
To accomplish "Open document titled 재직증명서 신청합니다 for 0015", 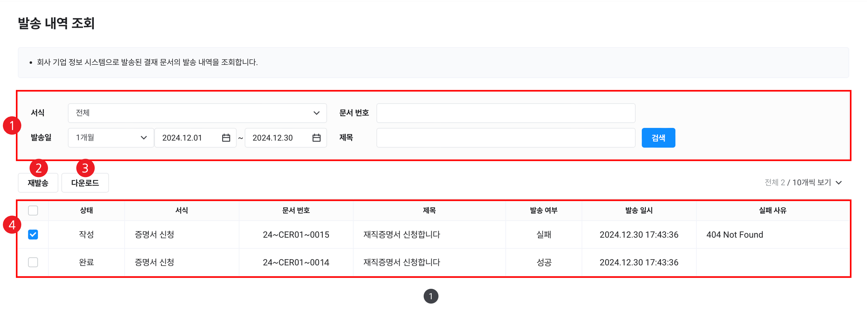I will pyautogui.click(x=402, y=235).
